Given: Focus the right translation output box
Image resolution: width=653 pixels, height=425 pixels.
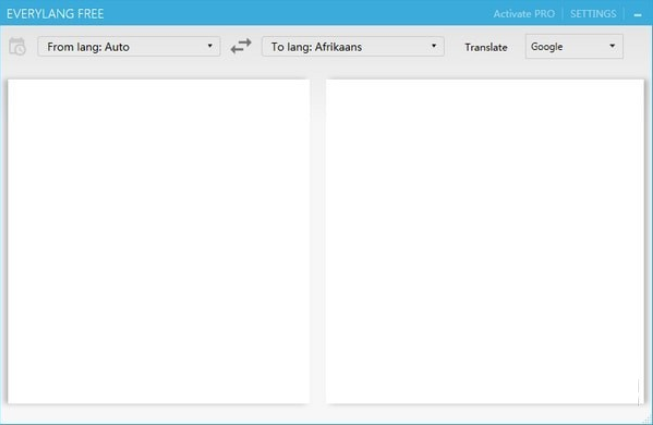Looking at the screenshot, I should tap(485, 241).
